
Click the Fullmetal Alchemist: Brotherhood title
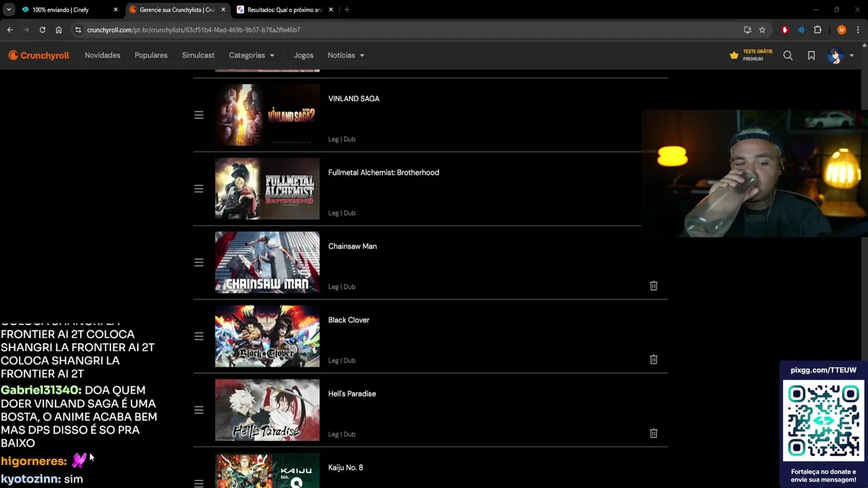click(x=383, y=173)
